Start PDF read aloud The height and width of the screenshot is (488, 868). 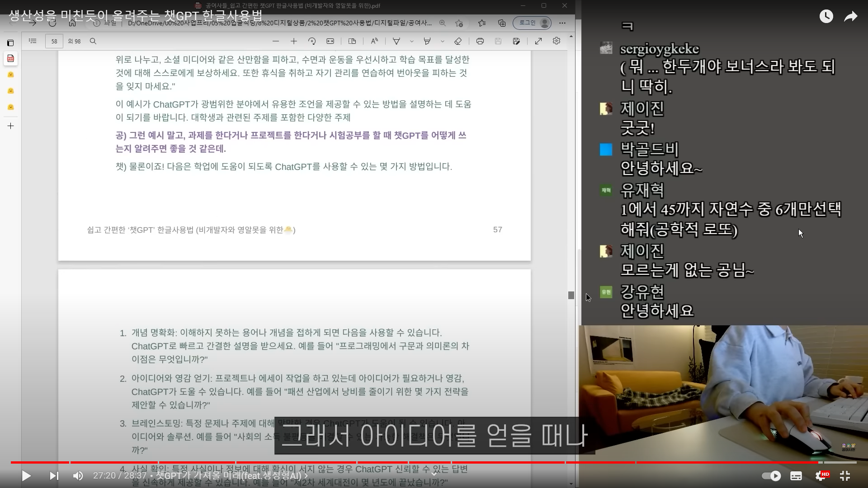374,41
